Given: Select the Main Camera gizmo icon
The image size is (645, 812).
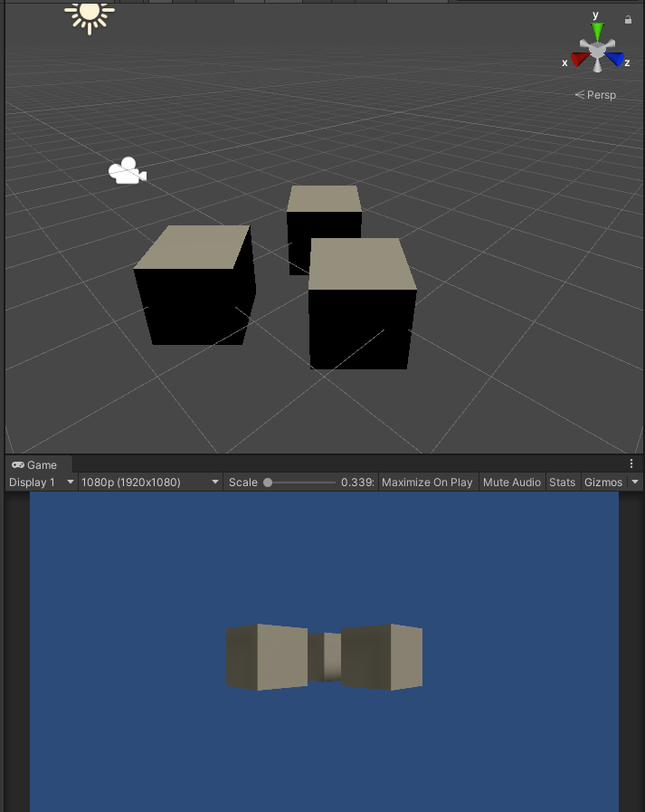Looking at the screenshot, I should tap(127, 171).
